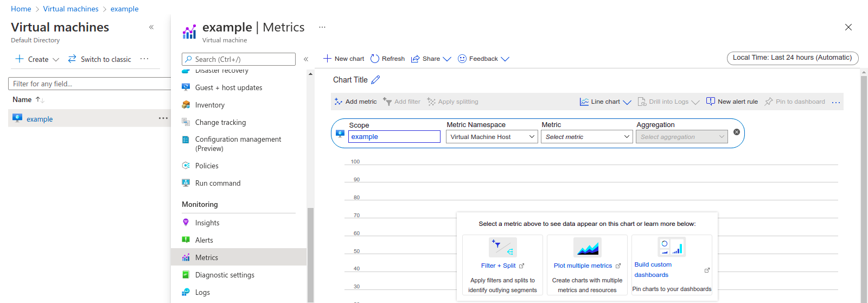Create a New alert rule
Image resolution: width=868 pixels, height=303 pixels.
pos(732,102)
